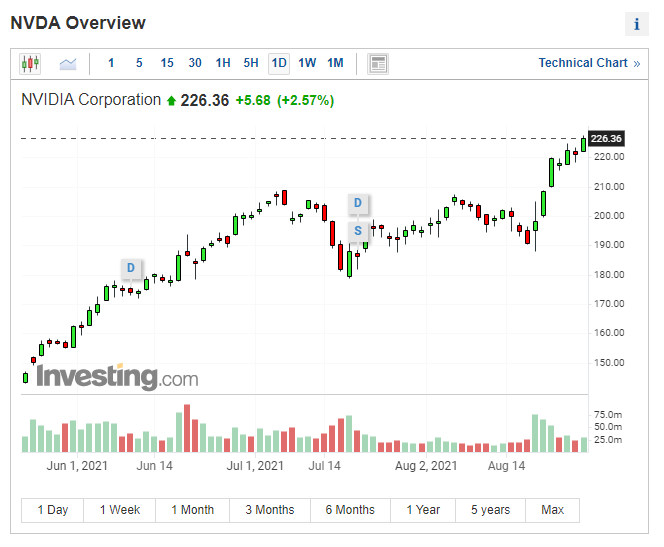The image size is (664, 547).
Task: Select the 15 minute interval
Action: pos(167,63)
